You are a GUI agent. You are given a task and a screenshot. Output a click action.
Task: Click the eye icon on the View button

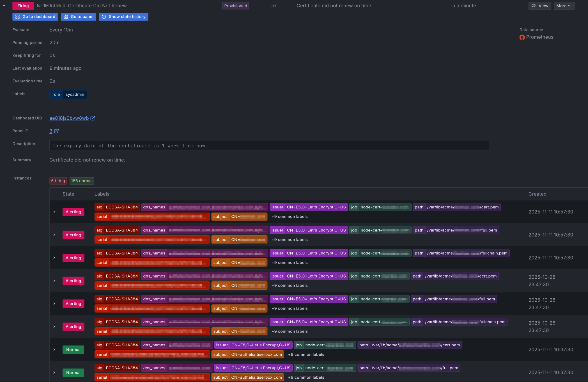click(533, 6)
